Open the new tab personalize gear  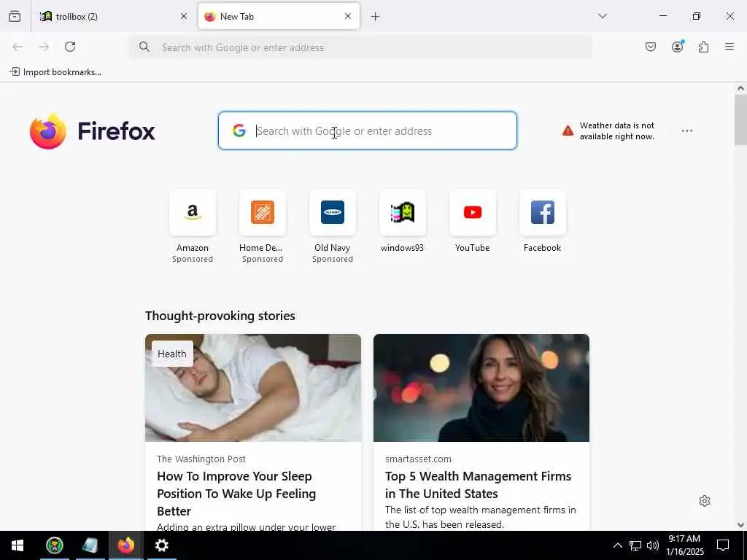point(705,501)
